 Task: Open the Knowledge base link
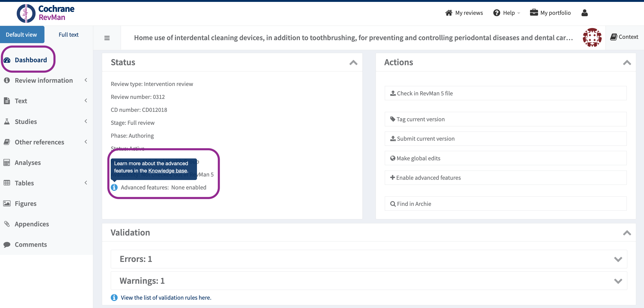coord(168,171)
